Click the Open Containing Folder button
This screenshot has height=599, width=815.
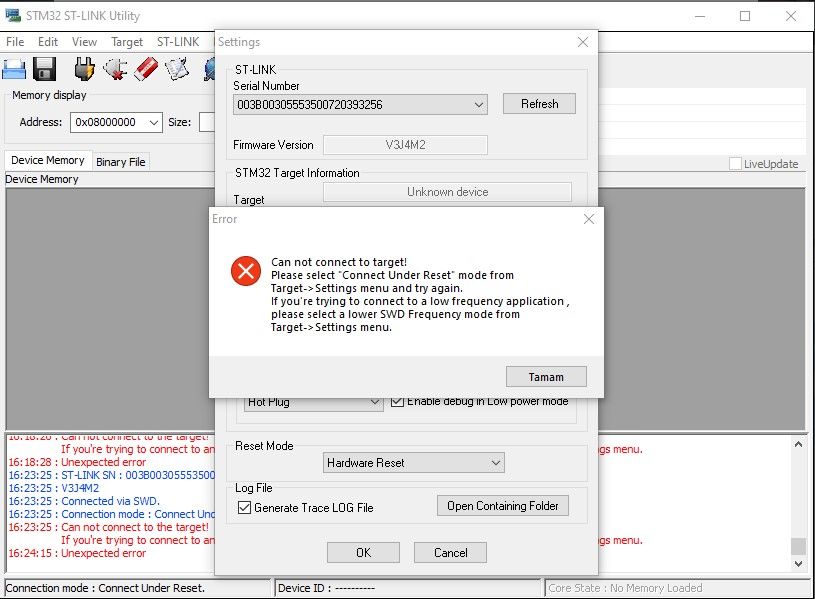point(503,506)
